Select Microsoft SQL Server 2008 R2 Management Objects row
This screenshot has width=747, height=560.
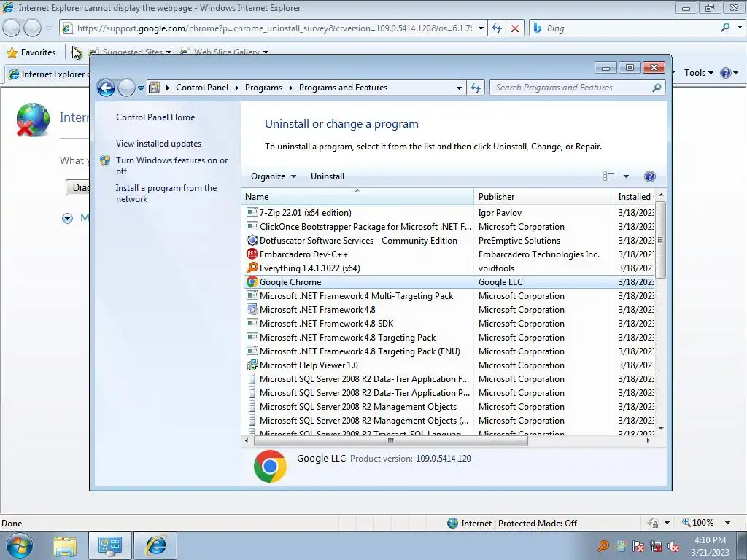tap(449, 407)
